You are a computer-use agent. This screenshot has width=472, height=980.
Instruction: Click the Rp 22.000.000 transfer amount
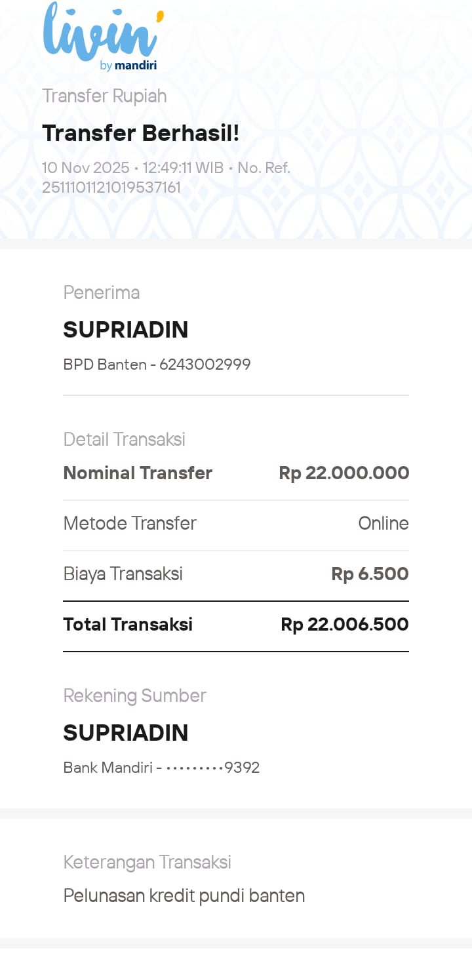(344, 473)
